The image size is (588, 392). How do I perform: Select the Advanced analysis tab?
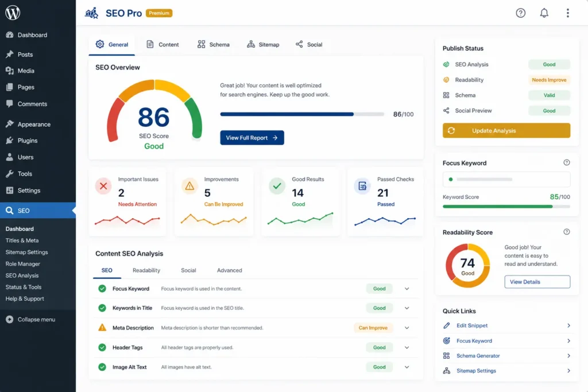pyautogui.click(x=230, y=270)
